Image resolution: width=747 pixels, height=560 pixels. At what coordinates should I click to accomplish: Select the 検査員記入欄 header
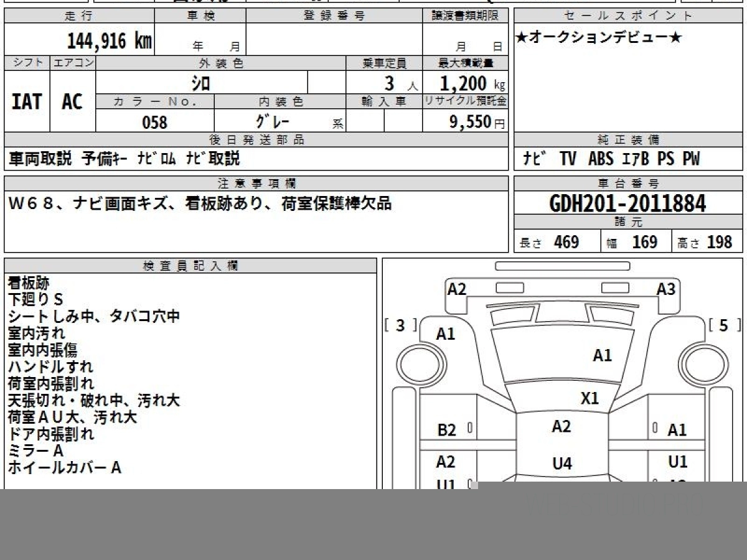190,265
